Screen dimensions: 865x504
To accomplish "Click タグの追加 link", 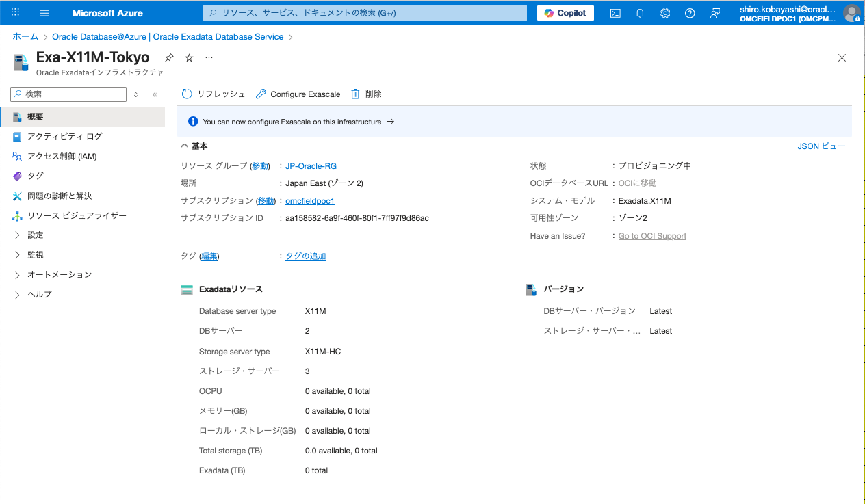I will [305, 256].
